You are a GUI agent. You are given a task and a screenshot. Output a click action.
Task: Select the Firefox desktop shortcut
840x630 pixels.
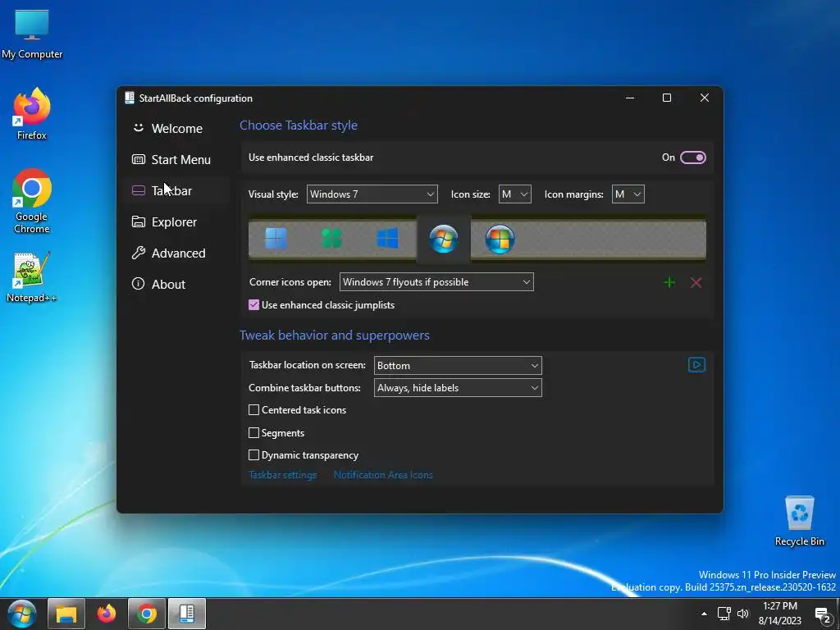(x=32, y=114)
